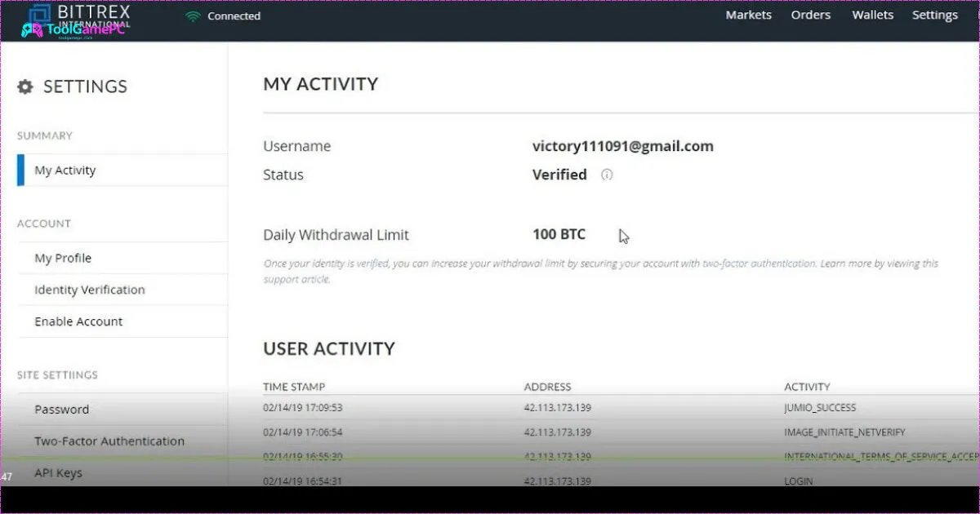The image size is (980, 514).
Task: Open Settings from the top navigation
Action: pyautogui.click(x=934, y=15)
